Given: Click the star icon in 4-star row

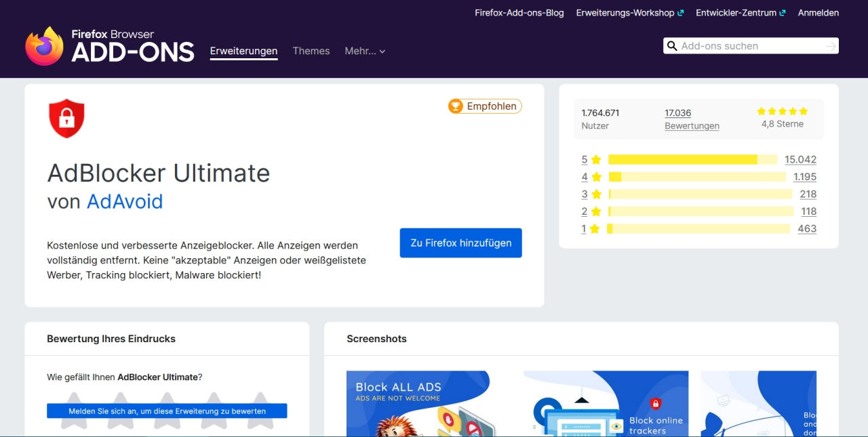Looking at the screenshot, I should click(x=596, y=177).
